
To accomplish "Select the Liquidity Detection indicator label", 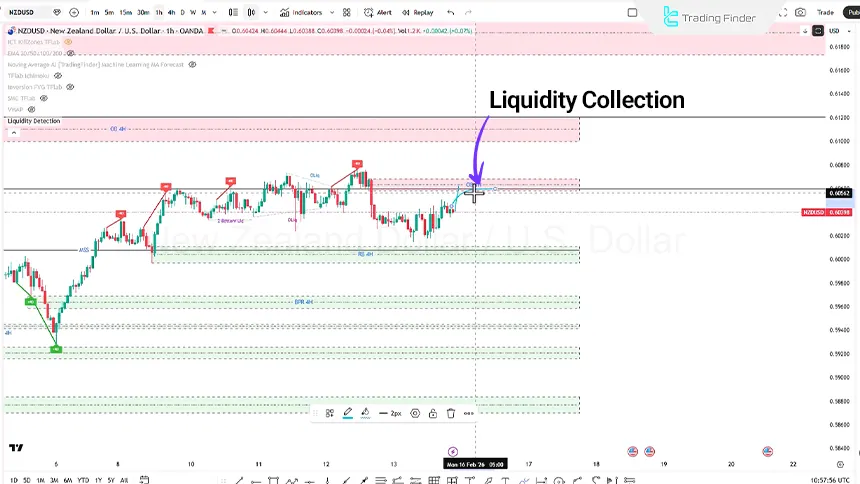I will (x=33, y=121).
